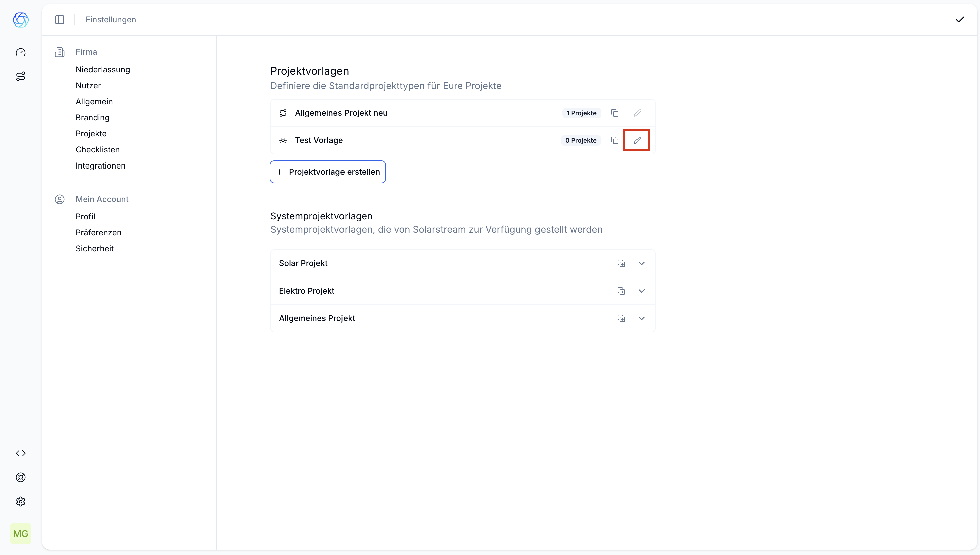Select Präferenzen under Mein Account
980x555 pixels.
click(x=98, y=232)
